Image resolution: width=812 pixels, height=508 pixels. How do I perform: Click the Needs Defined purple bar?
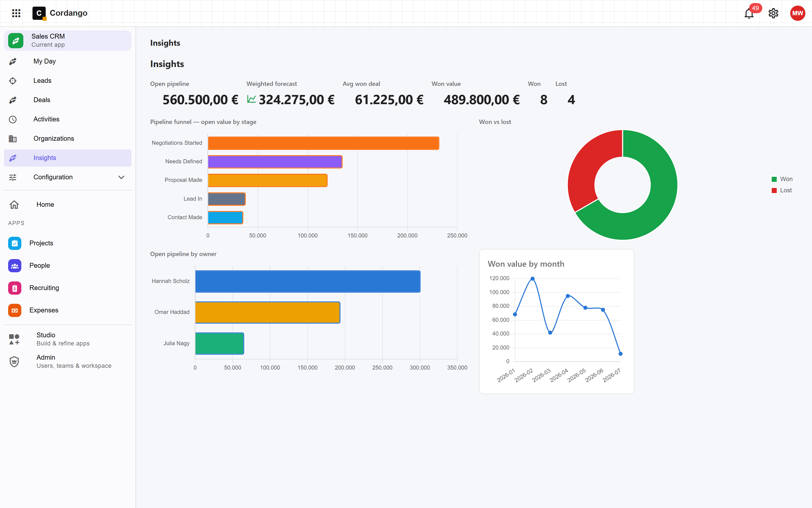275,162
